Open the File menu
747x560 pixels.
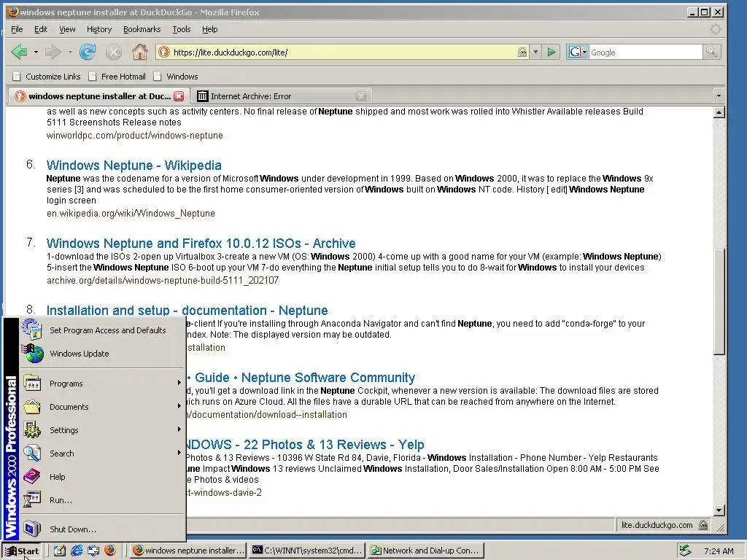(x=17, y=29)
